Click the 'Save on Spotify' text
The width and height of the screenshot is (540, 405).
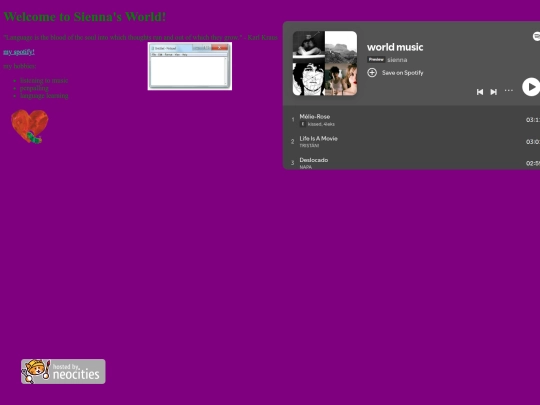point(402,73)
